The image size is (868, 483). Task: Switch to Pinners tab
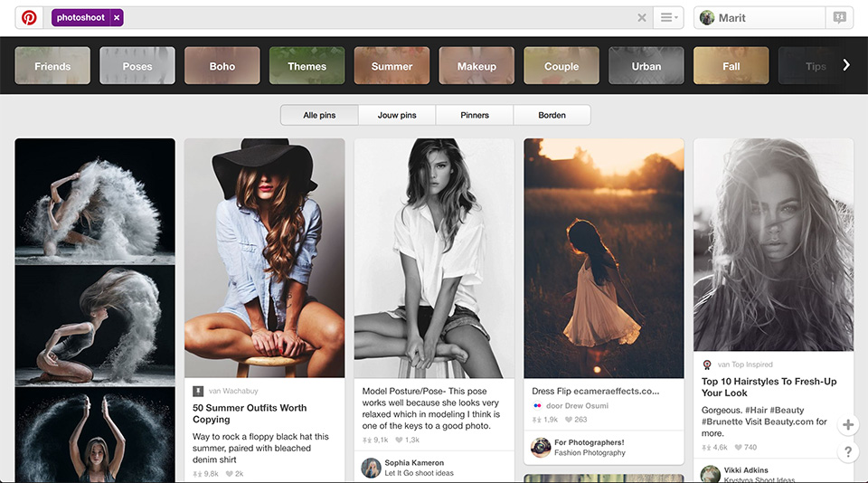pyautogui.click(x=475, y=115)
